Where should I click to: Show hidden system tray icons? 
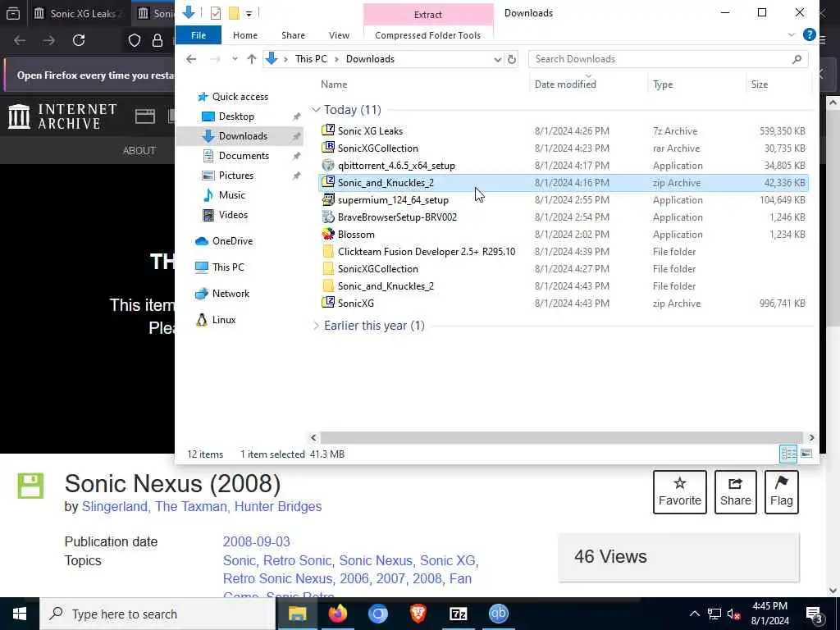[x=694, y=614]
